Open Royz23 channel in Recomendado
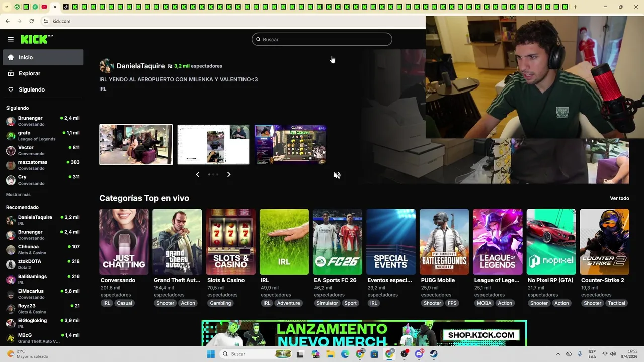This screenshot has height=362, width=644. point(43,308)
